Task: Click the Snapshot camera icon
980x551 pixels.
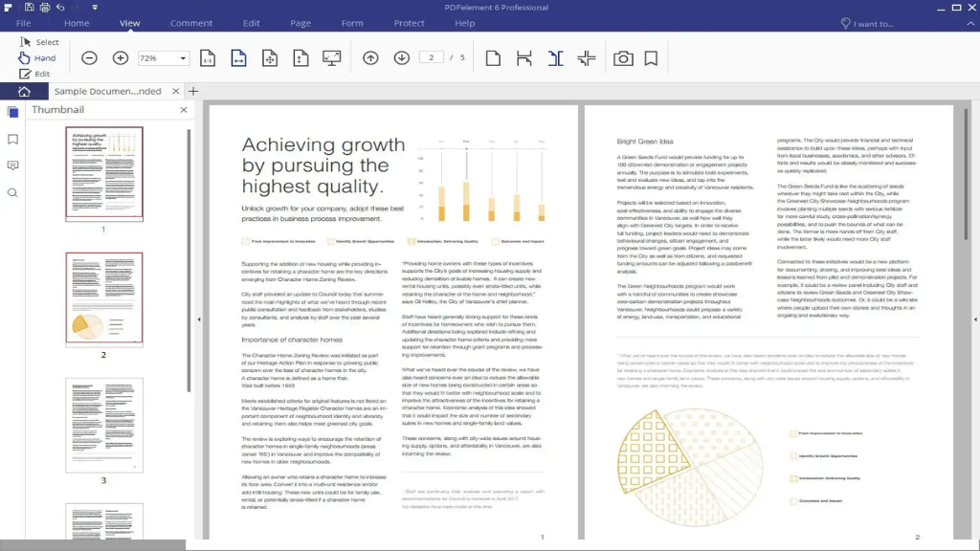Action: coord(623,58)
